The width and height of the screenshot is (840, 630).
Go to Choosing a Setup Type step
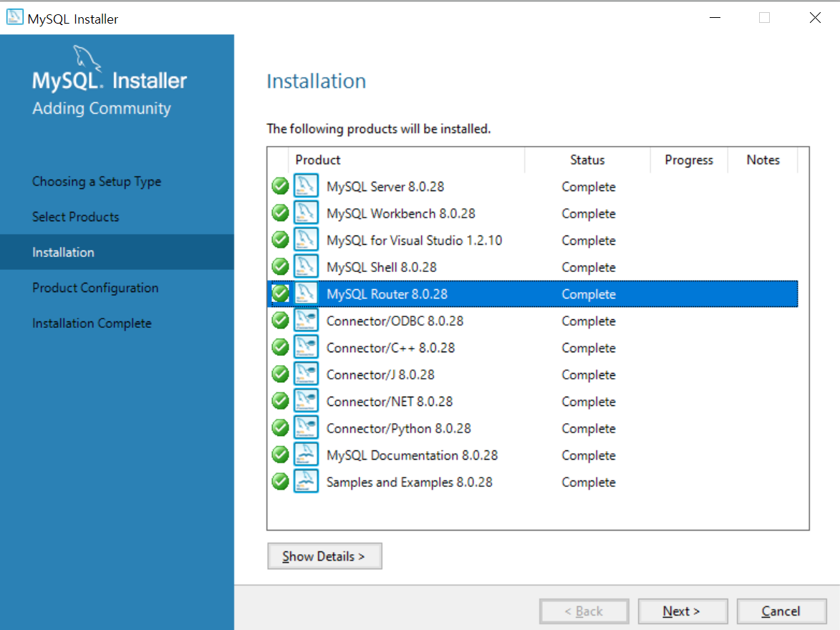[97, 182]
